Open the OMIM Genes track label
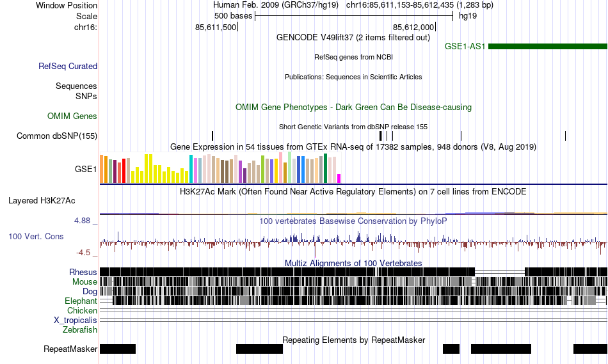Image resolution: width=608 pixels, height=364 pixels. click(72, 116)
